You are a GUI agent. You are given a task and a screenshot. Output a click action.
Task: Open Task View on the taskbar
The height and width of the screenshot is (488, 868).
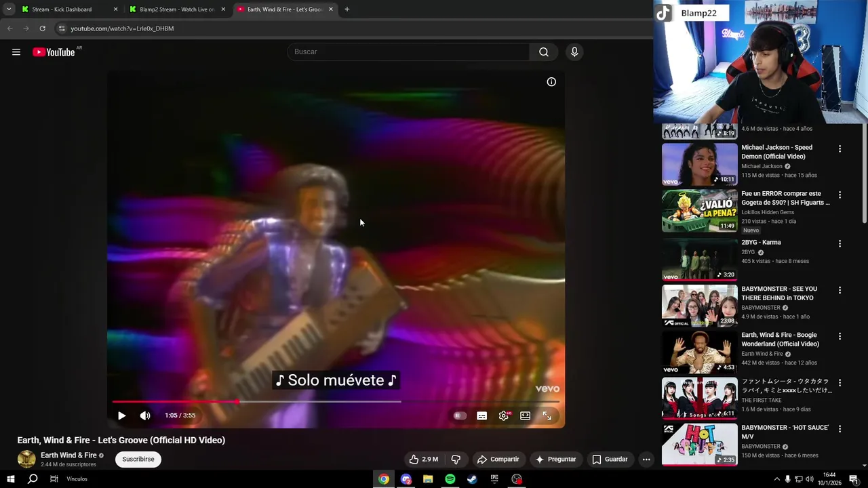coord(54,479)
